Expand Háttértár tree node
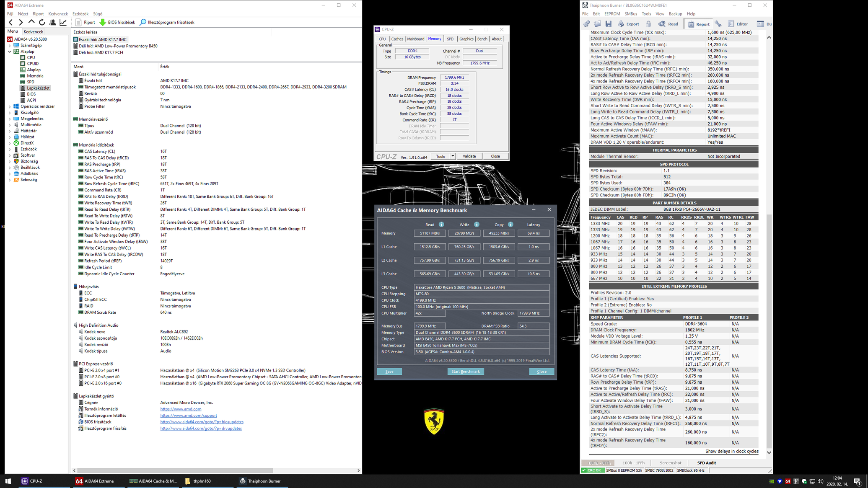This screenshot has width=868, height=488. [x=10, y=131]
